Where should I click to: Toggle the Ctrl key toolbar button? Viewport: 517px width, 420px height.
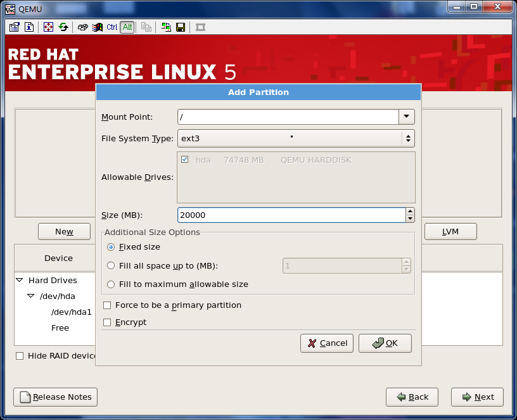[x=112, y=27]
